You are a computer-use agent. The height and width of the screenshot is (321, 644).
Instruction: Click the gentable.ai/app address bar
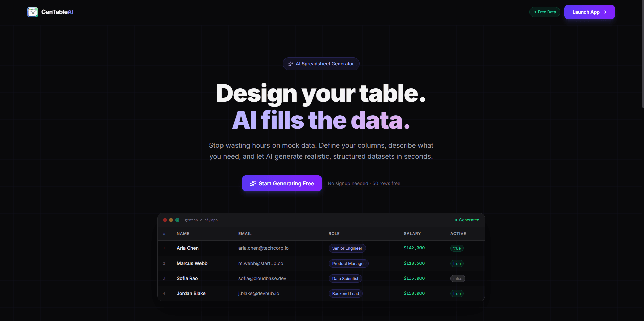coord(201,220)
